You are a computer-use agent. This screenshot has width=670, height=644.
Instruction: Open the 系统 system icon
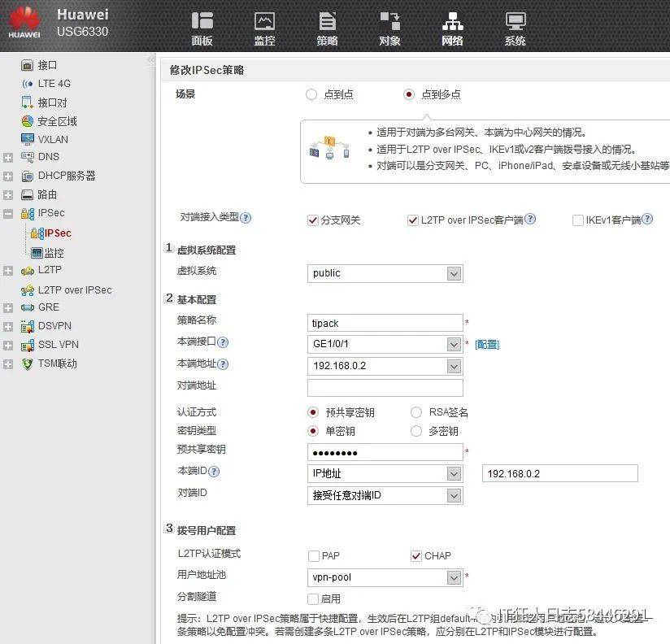point(516,20)
